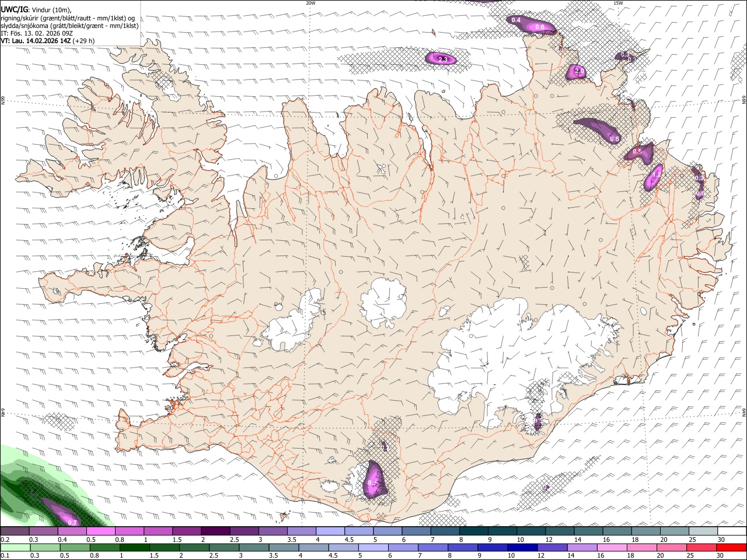
Task: Pick white upper swatch after the 30 mark
Action: click(x=732, y=531)
